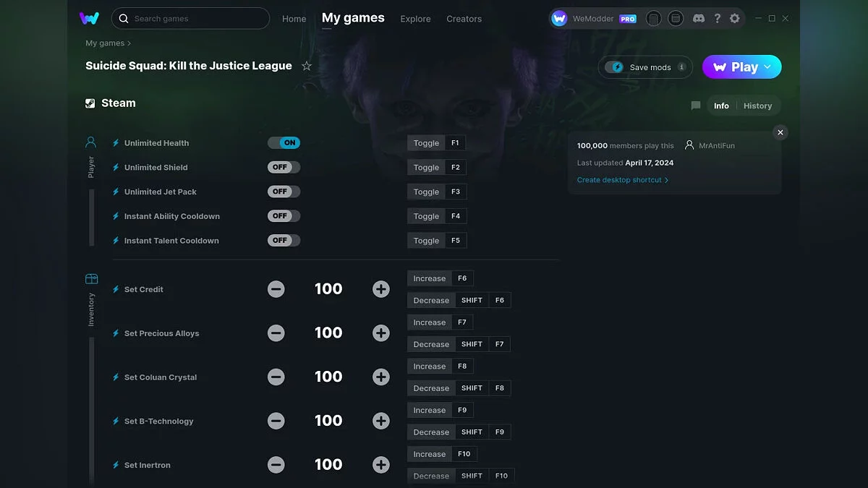Toggle the Save mods switch

tap(614, 67)
